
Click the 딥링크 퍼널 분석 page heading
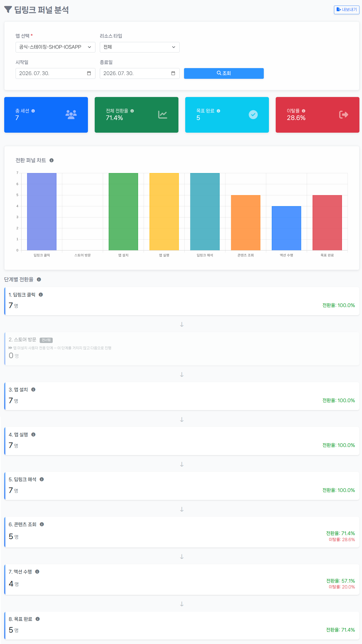[42, 10]
